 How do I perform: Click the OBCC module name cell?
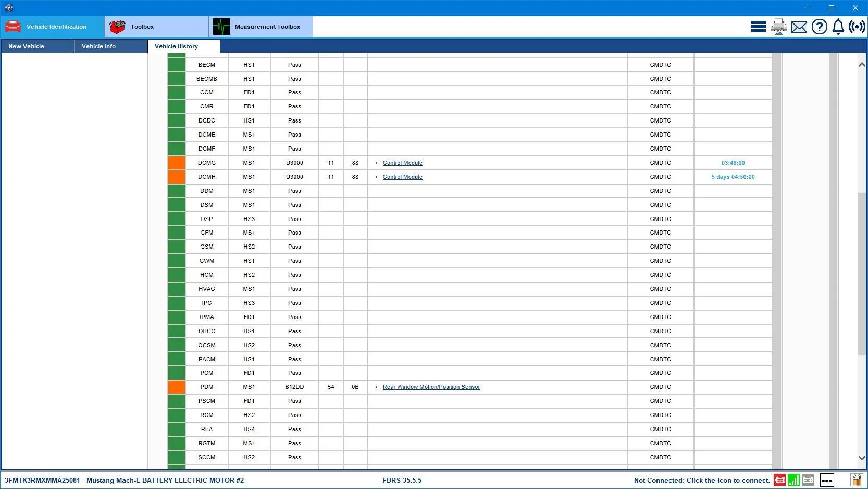[207, 331]
